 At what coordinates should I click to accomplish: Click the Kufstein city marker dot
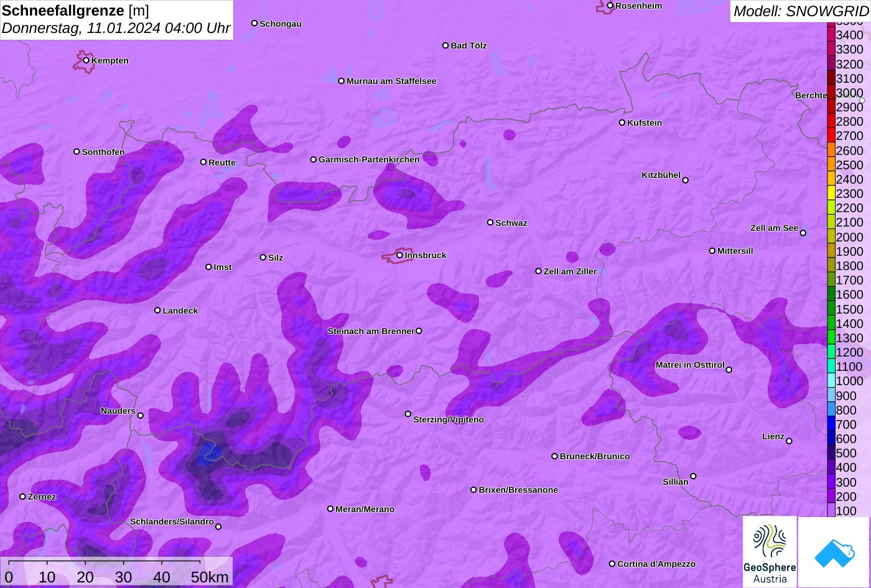coord(622,123)
